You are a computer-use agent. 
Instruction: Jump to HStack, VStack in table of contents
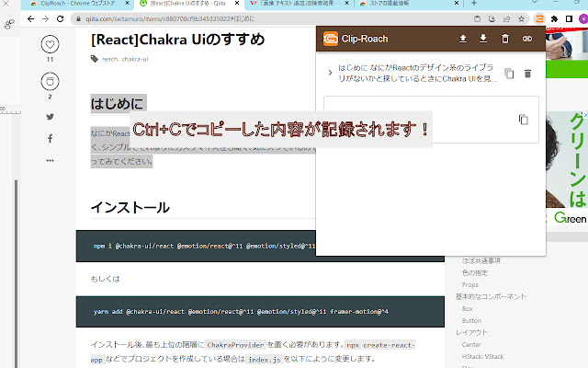482,357
